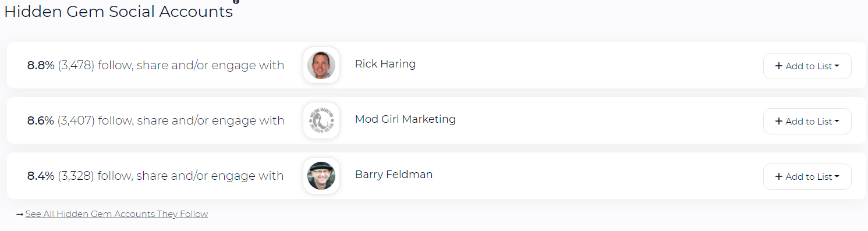Open See All Hidden Gem Accounts They Follow

point(116,214)
